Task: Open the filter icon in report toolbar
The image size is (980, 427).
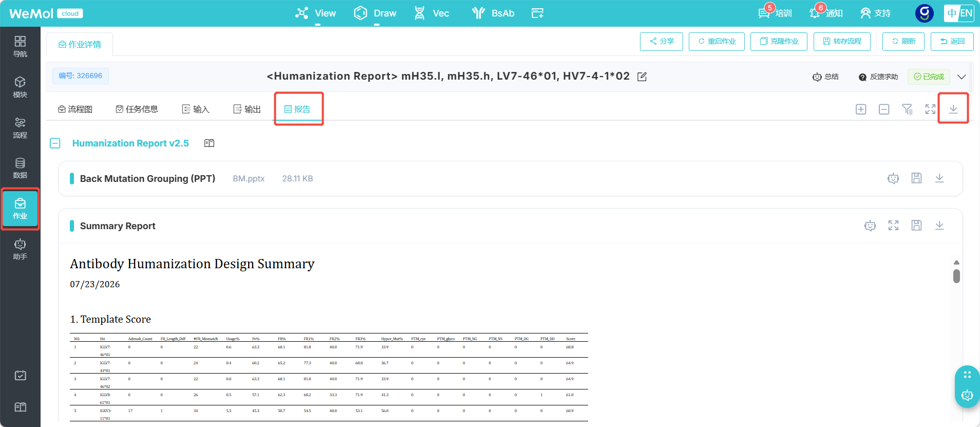Action: [x=907, y=109]
